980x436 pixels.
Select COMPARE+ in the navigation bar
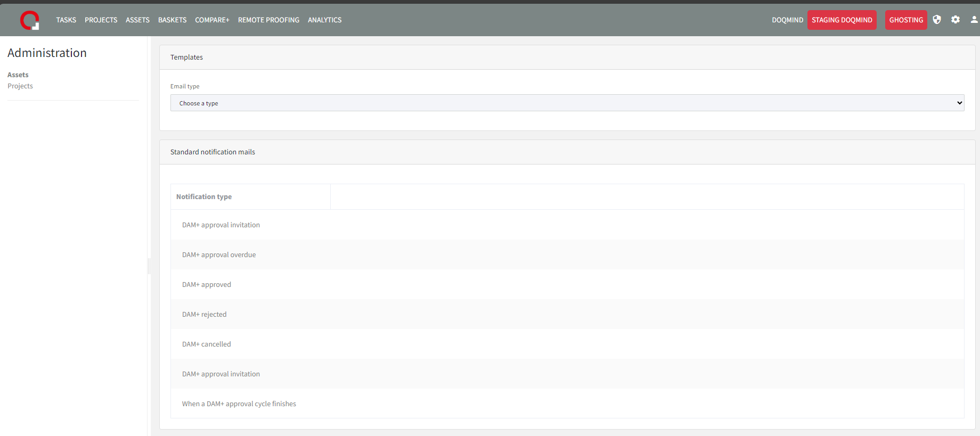pyautogui.click(x=212, y=20)
